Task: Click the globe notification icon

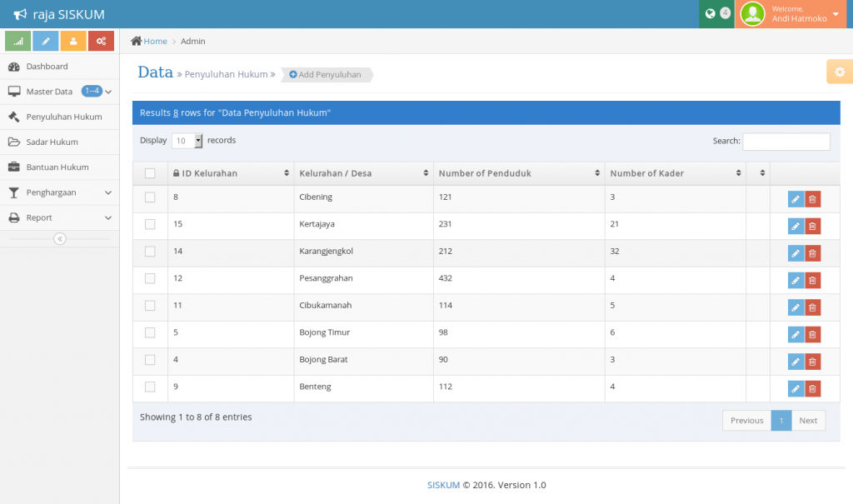Action: [710, 13]
